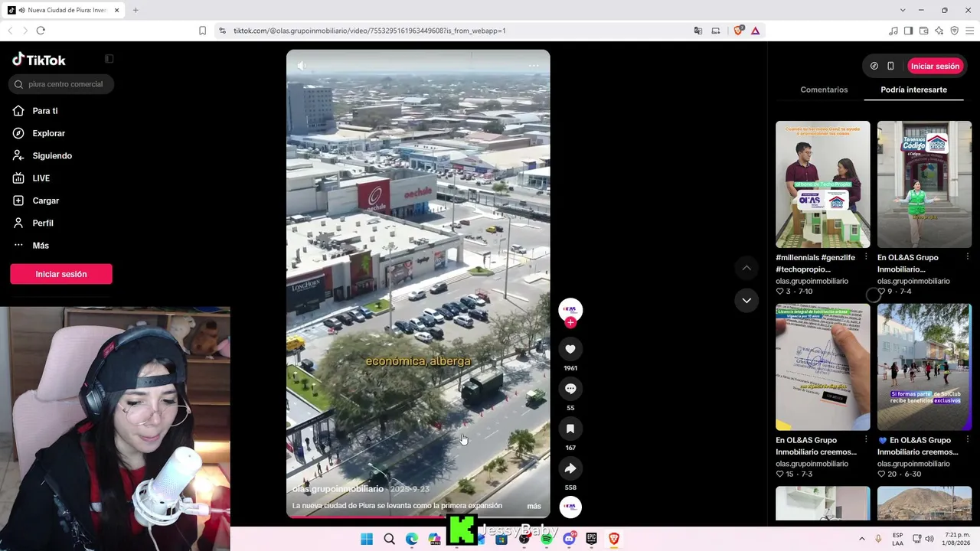The width and height of the screenshot is (980, 551).
Task: Unmute the video with the speaker icon
Action: point(301,66)
